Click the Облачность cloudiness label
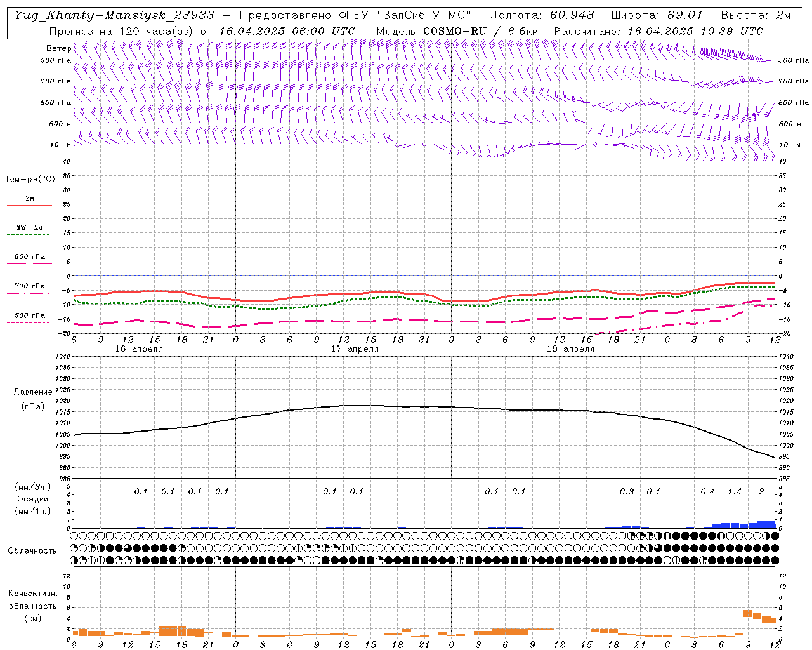The image size is (812, 650). click(32, 551)
